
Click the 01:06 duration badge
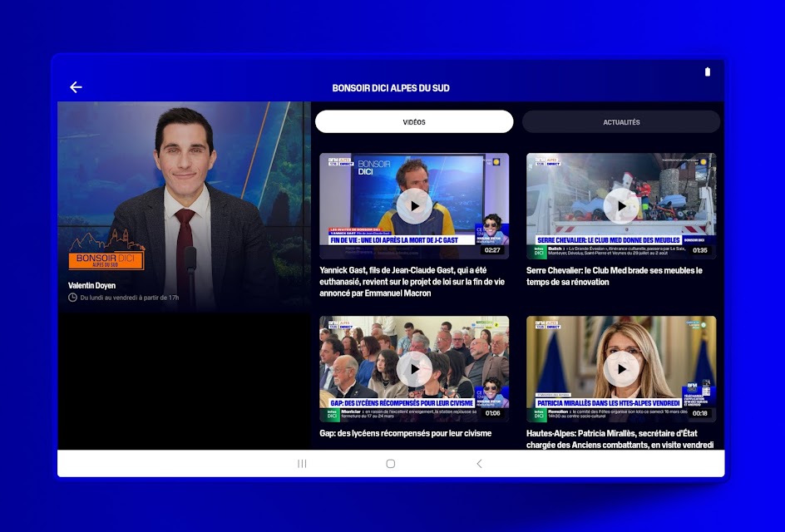(492, 413)
